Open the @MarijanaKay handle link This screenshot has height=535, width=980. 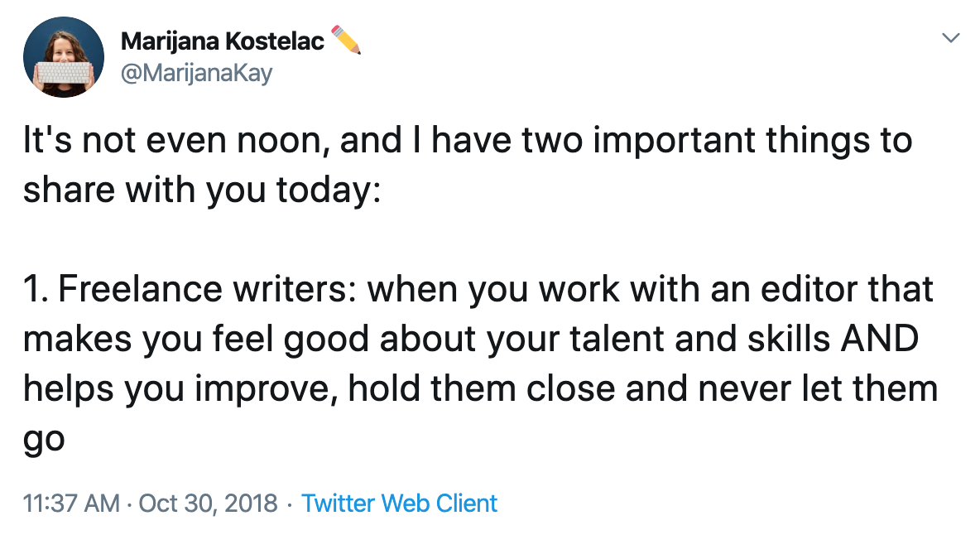[x=196, y=74]
